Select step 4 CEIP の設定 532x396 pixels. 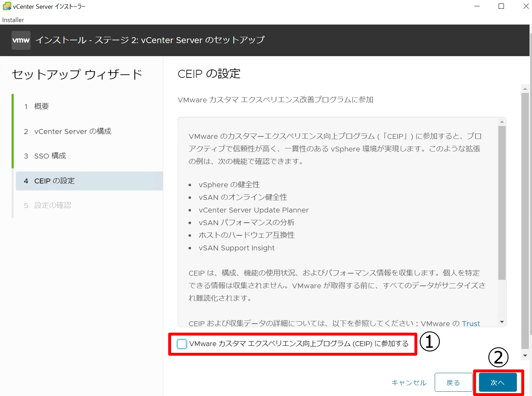tap(89, 181)
